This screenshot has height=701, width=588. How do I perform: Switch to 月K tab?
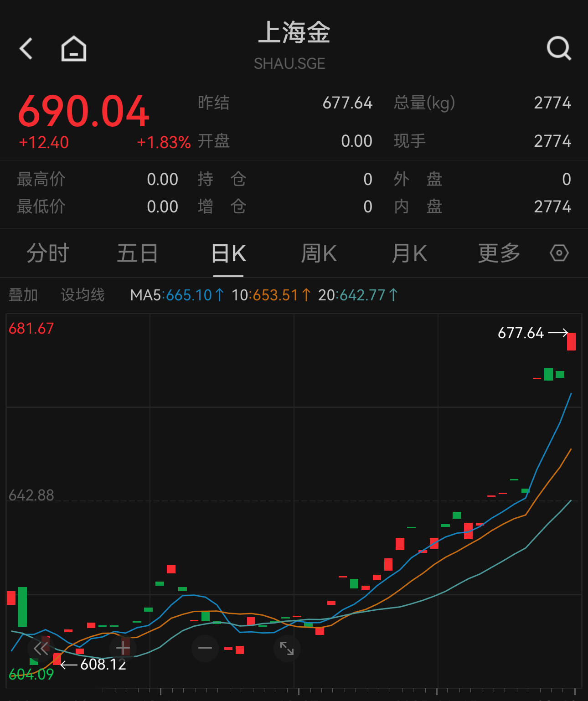(409, 253)
